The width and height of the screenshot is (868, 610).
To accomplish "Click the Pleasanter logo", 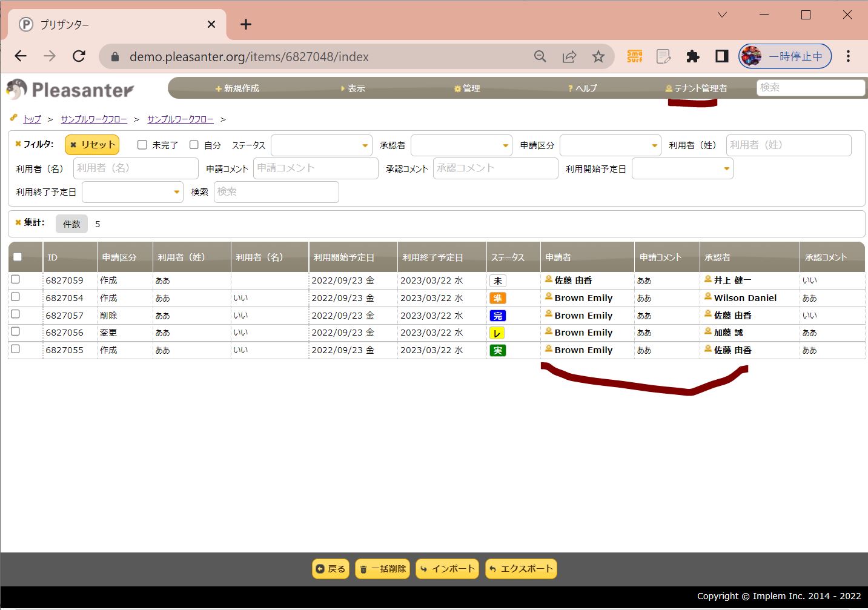I will pyautogui.click(x=70, y=90).
